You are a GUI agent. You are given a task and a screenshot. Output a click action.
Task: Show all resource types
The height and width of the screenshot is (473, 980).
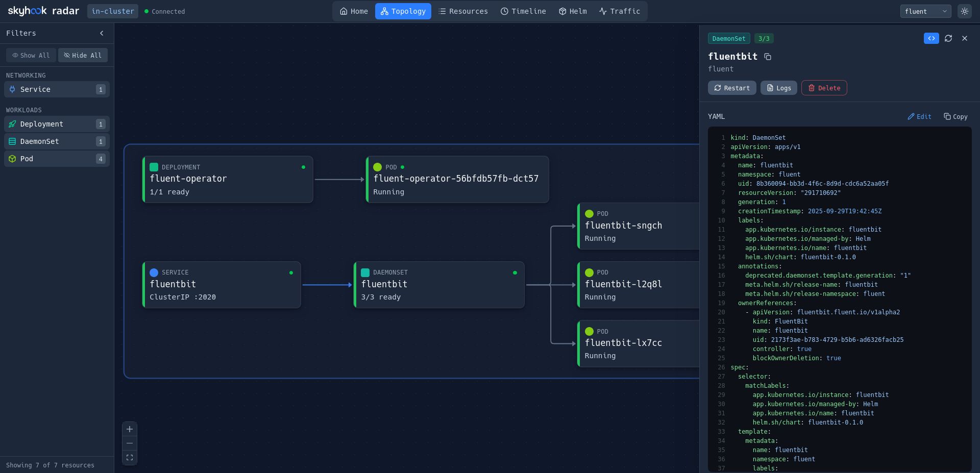[31, 55]
